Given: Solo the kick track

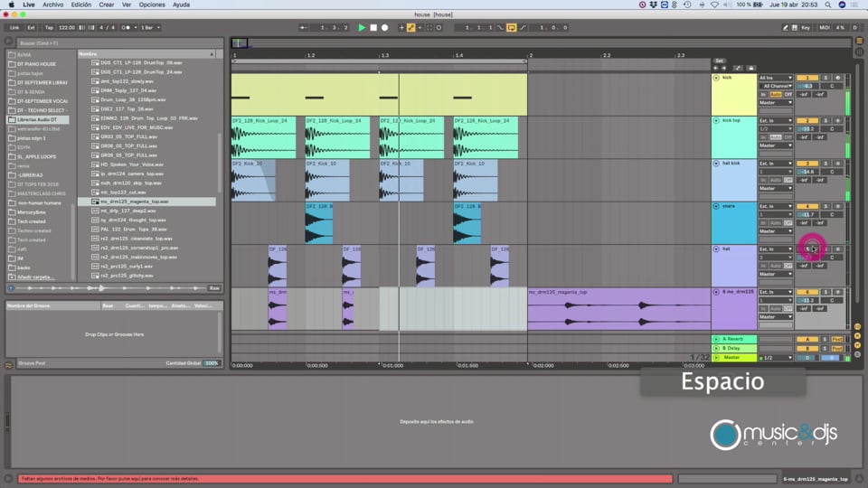Looking at the screenshot, I should [826, 78].
